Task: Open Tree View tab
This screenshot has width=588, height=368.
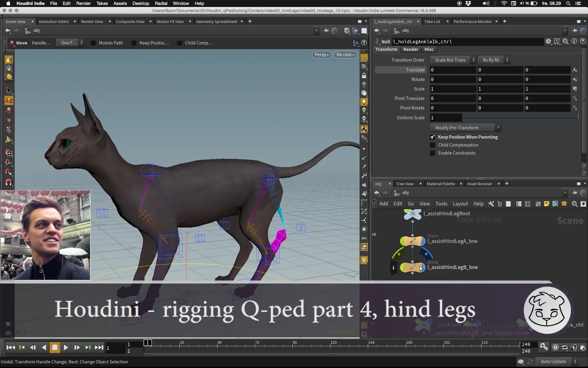Action: tap(405, 184)
